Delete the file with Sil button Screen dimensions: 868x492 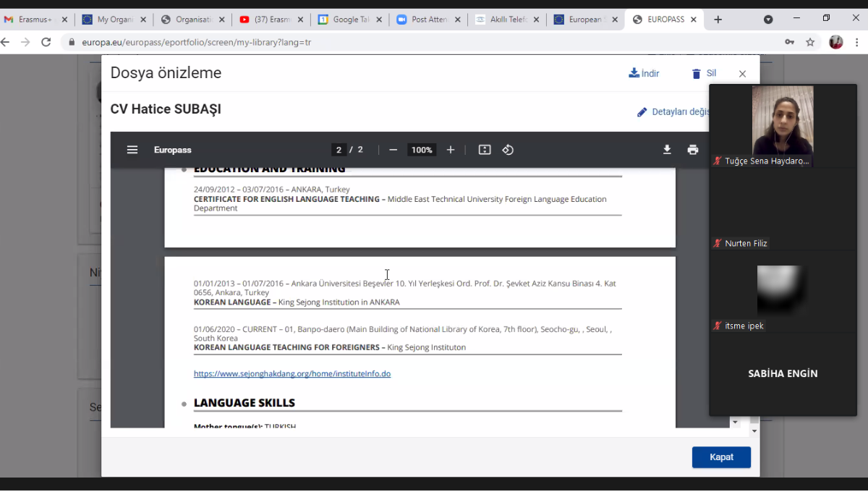[x=704, y=73]
